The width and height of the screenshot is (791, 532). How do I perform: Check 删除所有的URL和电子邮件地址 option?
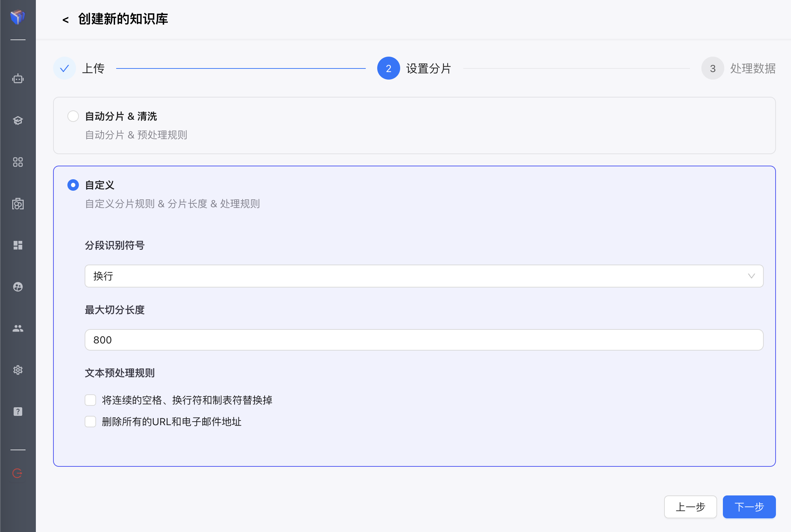click(x=90, y=422)
